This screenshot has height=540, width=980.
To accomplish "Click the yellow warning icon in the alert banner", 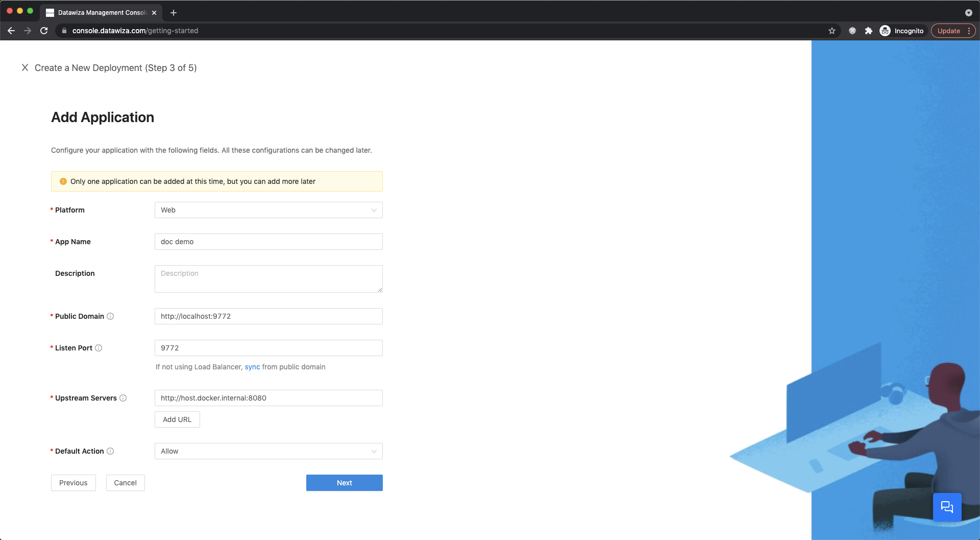I will [63, 181].
